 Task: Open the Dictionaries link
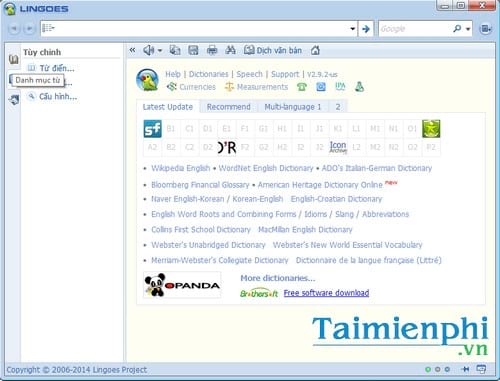(209, 74)
